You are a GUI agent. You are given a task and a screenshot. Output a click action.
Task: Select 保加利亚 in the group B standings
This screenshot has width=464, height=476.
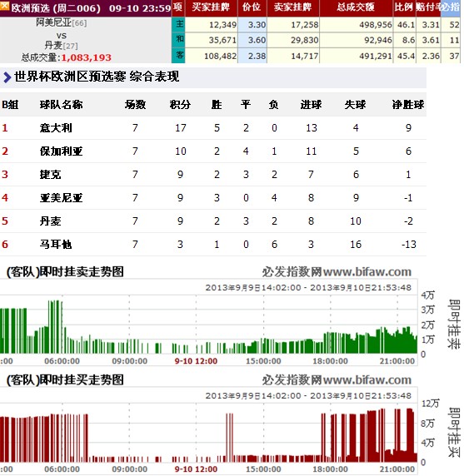tap(61, 151)
